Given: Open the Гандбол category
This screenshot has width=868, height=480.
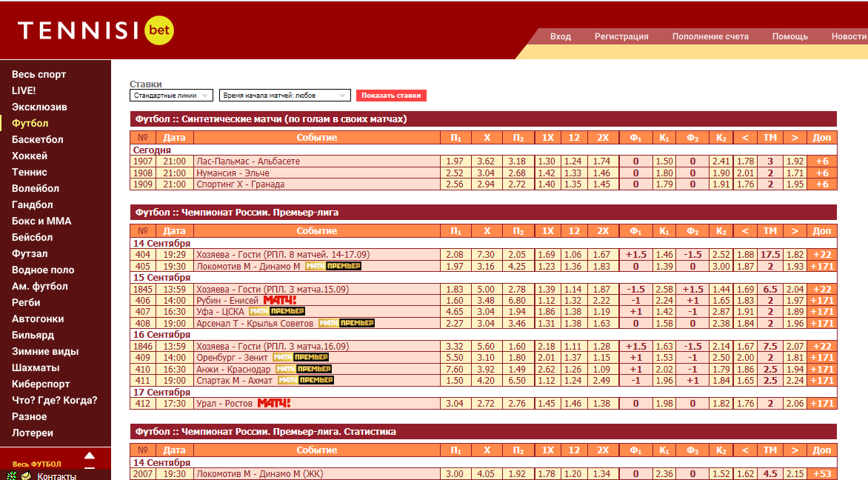Looking at the screenshot, I should click(32, 204).
